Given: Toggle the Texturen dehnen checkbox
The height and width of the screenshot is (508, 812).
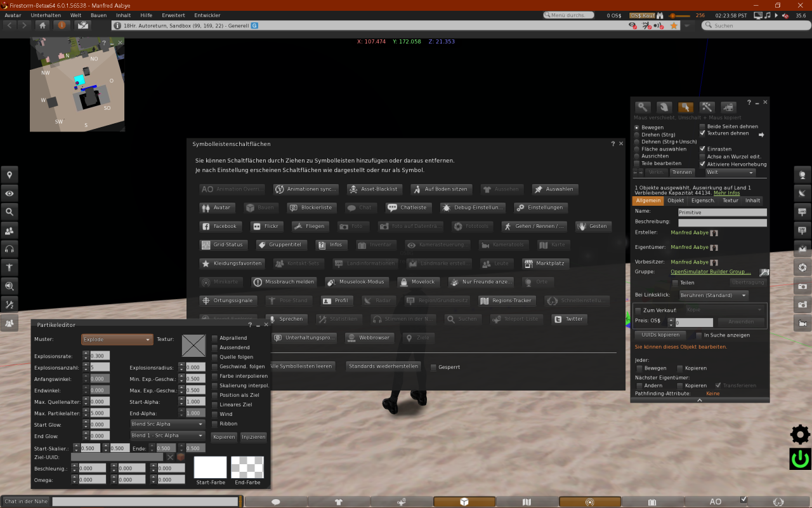Looking at the screenshot, I should click(702, 133).
